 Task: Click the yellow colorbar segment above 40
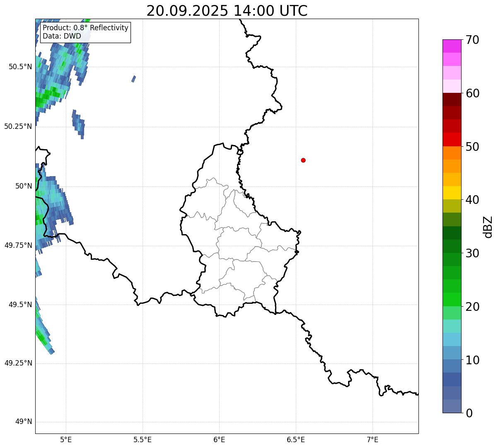tap(452, 193)
